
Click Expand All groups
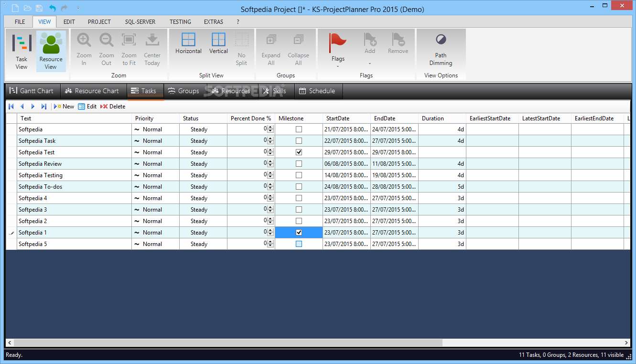pos(271,49)
